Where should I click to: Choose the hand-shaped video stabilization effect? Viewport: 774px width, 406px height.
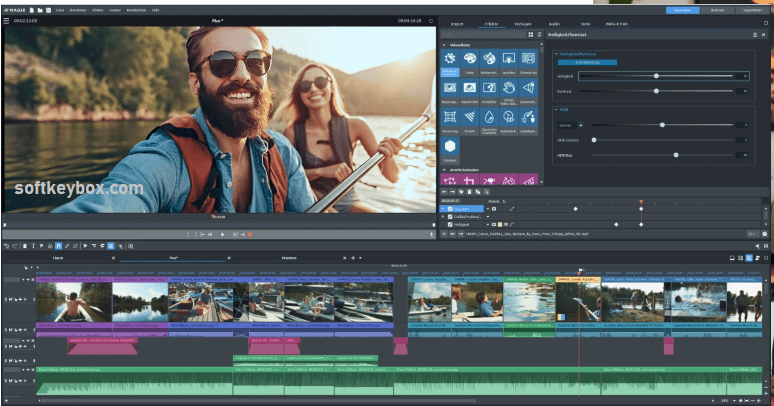tap(508, 92)
